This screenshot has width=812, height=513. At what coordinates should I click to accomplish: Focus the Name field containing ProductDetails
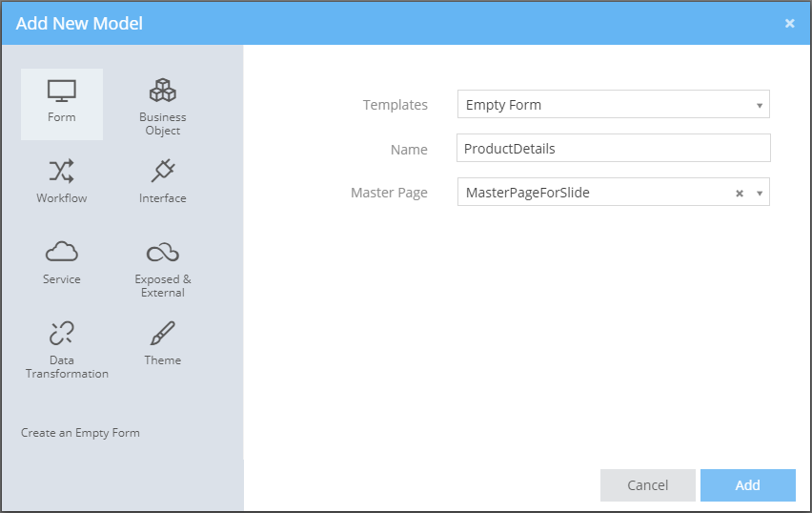click(613, 149)
